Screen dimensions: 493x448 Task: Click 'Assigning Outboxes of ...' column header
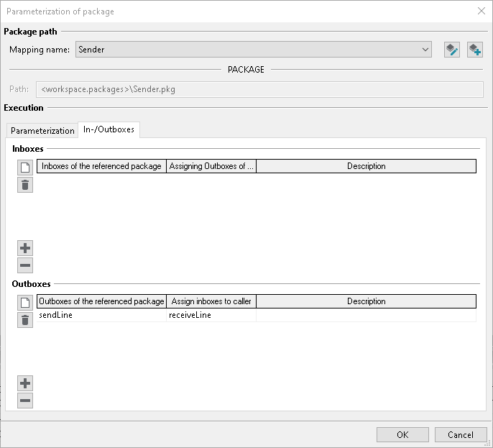tap(211, 166)
